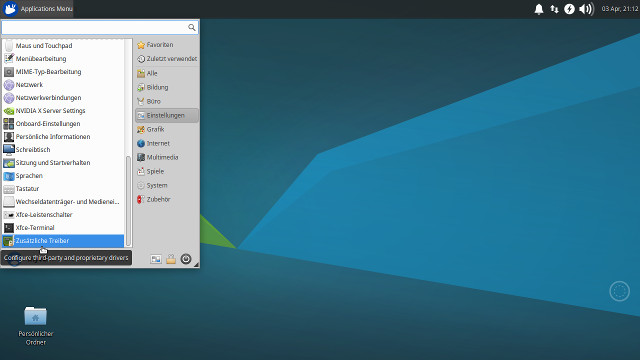
Task: Launch Xfce-Leistenschalter
Action: (x=63, y=215)
